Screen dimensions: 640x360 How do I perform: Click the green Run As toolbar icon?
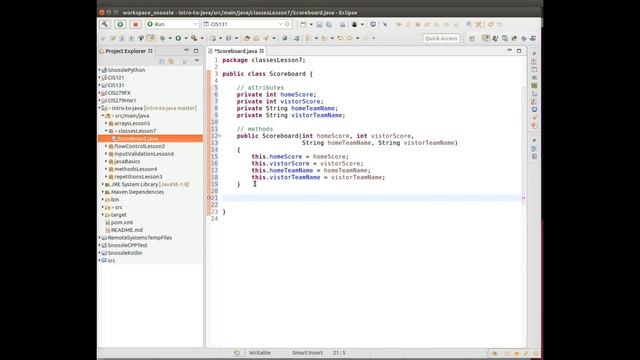178,38
